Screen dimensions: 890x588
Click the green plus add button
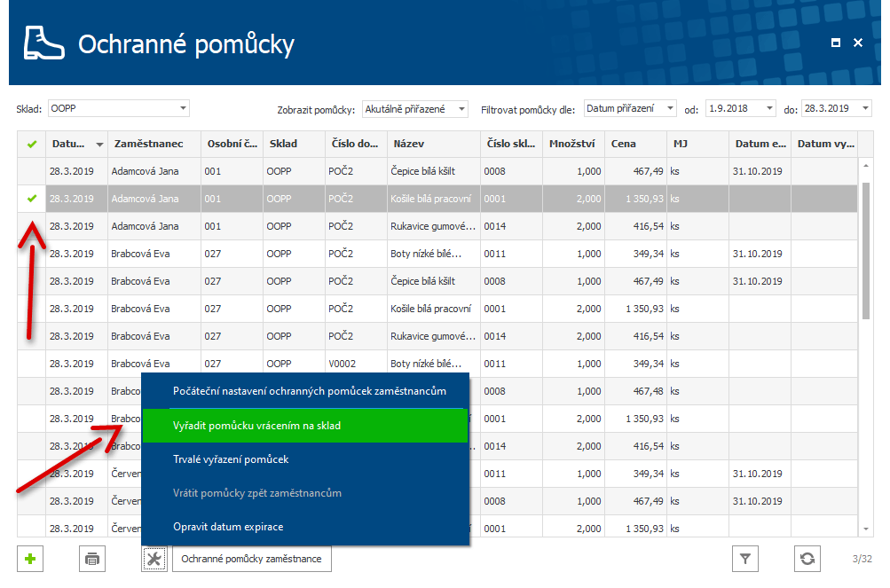[30, 559]
